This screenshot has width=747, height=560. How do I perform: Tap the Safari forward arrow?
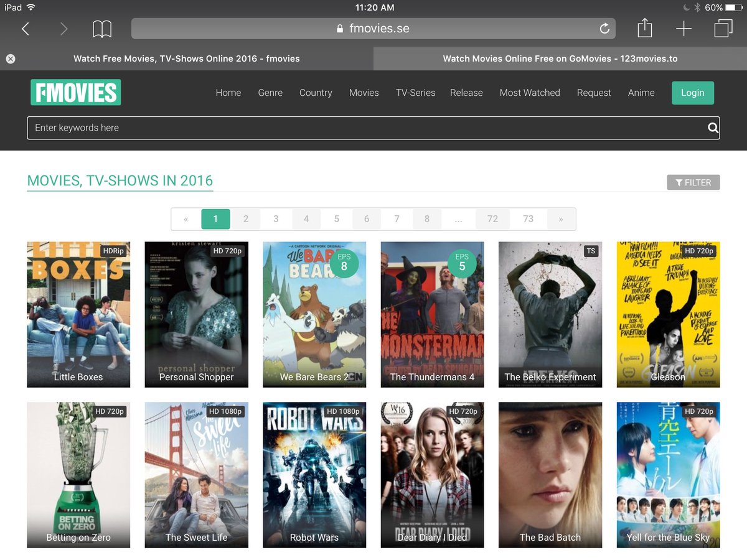coord(63,29)
